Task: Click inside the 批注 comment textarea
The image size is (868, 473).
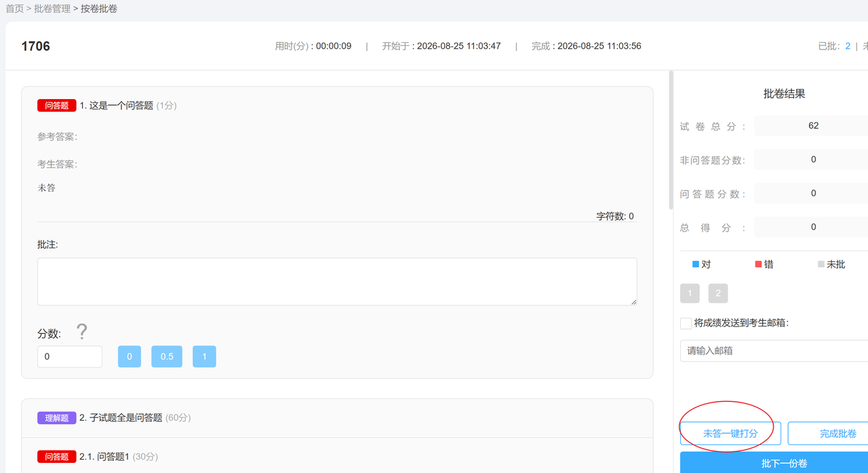Action: point(337,282)
